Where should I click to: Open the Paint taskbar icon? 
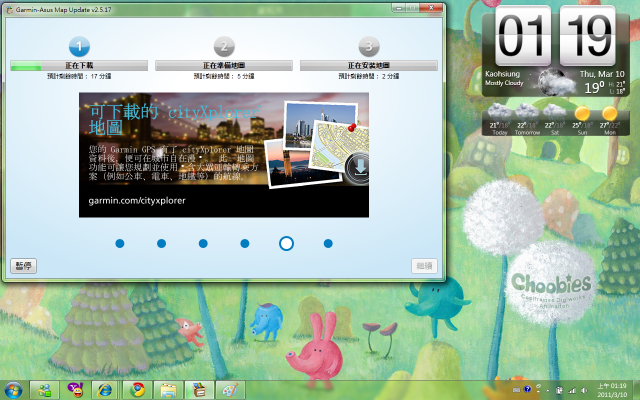231,390
